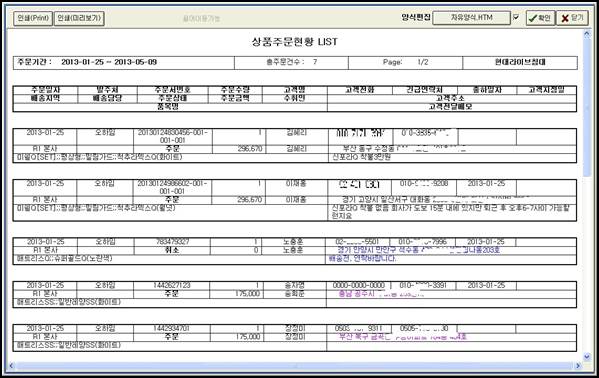Click the 주문서번호 column header

point(172,90)
